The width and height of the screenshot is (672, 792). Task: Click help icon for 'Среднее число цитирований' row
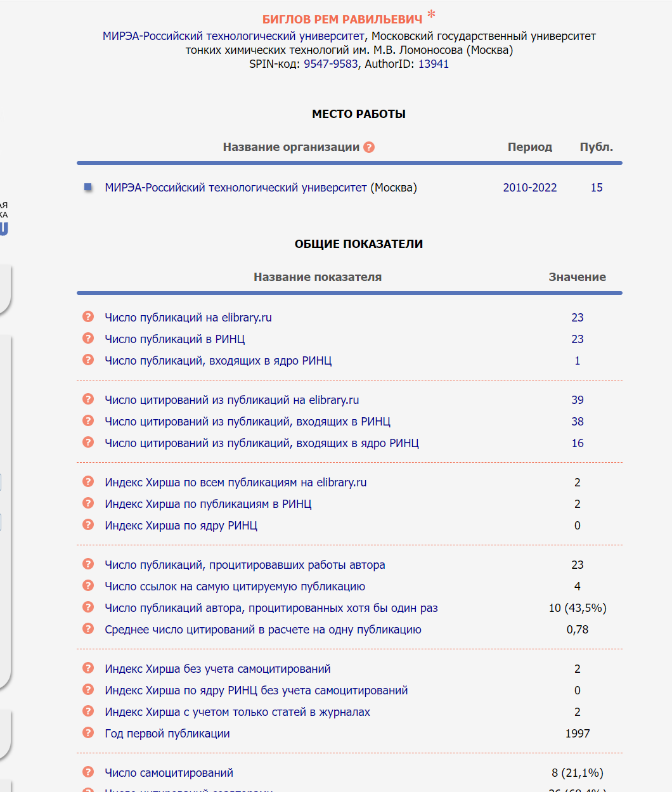pyautogui.click(x=88, y=629)
